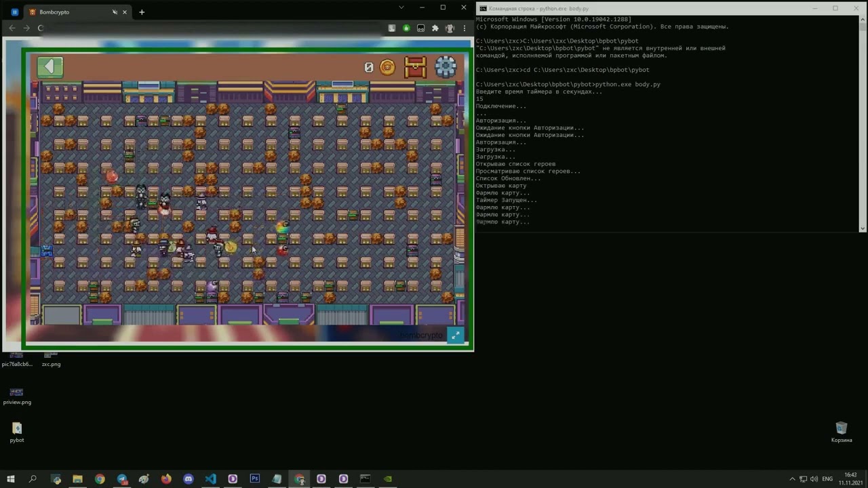The image size is (868, 488).
Task: Open command prompt taskbar icon
Action: point(365,479)
